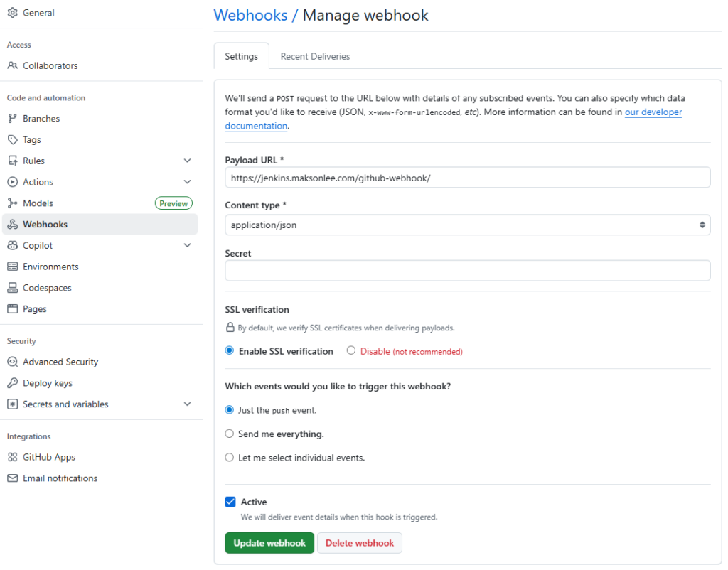Click the General gear icon in sidebar
The height and width of the screenshot is (570, 728).
12,13
